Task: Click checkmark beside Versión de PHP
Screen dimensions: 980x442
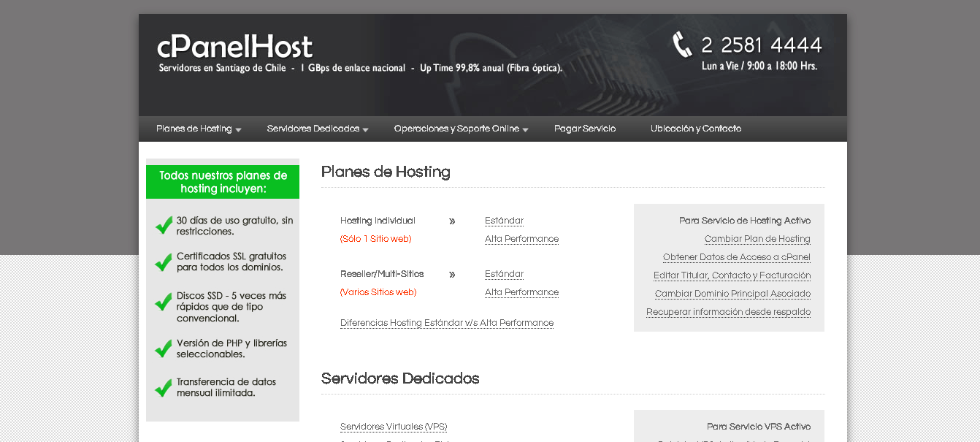Action: pos(164,348)
